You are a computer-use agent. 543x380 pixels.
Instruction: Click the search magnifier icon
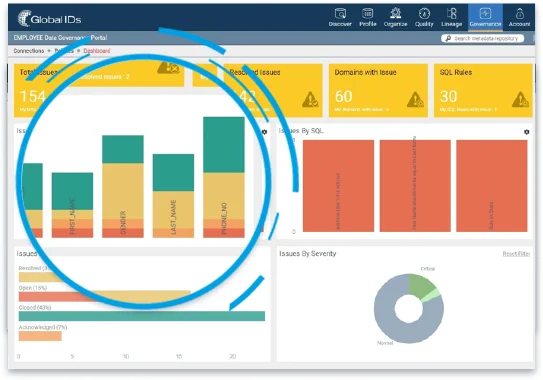pos(448,38)
